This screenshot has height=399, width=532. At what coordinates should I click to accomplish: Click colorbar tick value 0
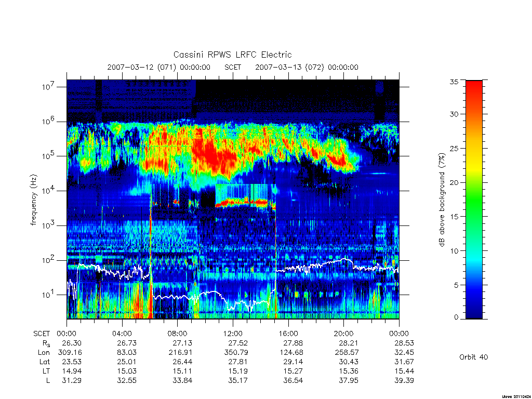(456, 317)
